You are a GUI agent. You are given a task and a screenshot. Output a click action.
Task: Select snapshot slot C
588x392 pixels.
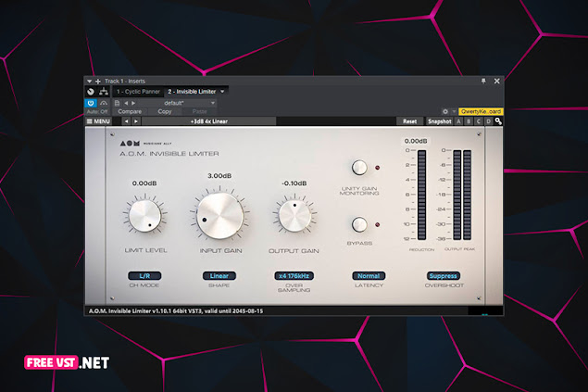tap(478, 121)
